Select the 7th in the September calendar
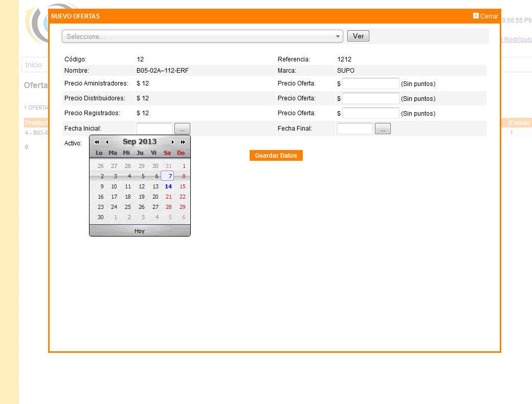532x404 pixels. 168,176
